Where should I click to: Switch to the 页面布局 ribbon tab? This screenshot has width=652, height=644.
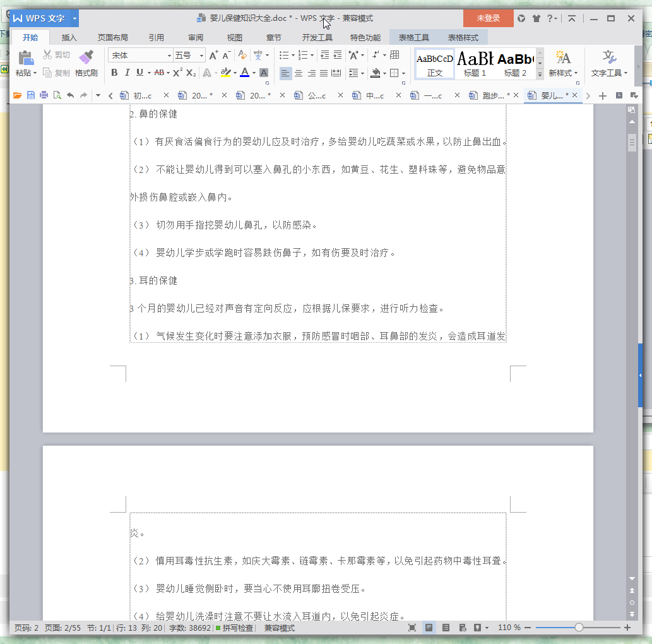[113, 37]
